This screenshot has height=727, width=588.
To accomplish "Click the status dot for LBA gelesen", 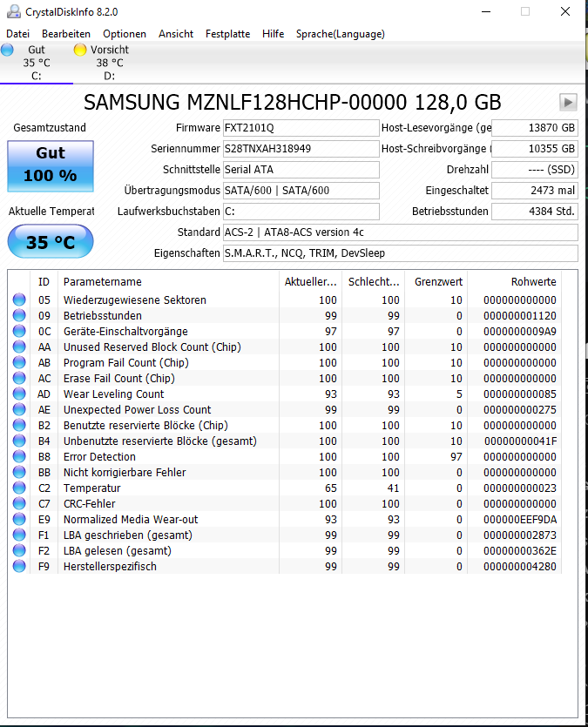I will [19, 551].
